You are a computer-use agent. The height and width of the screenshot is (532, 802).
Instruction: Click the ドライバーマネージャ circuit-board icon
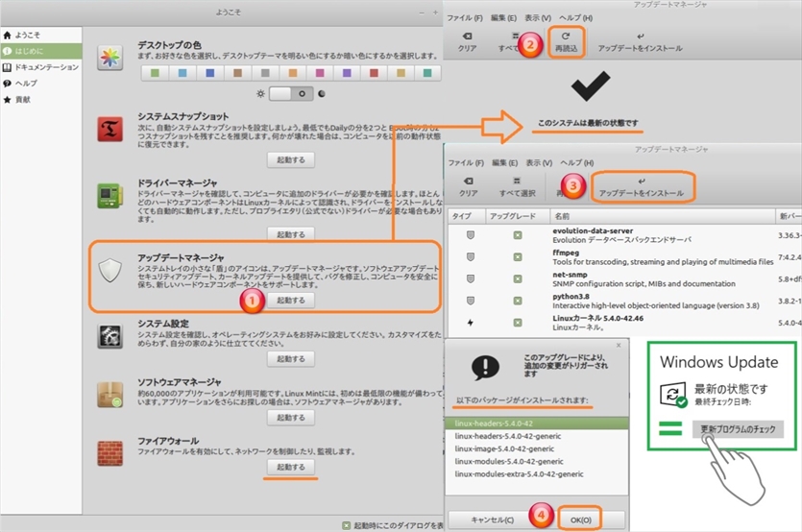(109, 196)
